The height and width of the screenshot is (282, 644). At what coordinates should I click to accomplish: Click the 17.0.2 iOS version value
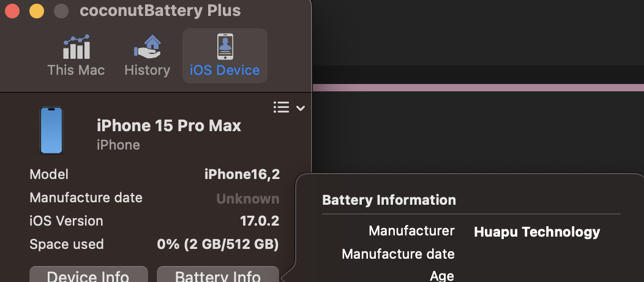260,221
